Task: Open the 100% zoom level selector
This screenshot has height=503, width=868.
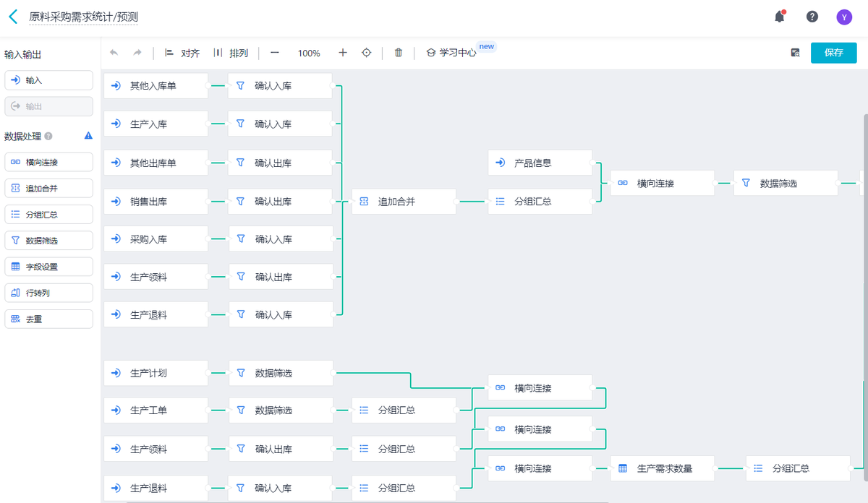Action: click(309, 52)
